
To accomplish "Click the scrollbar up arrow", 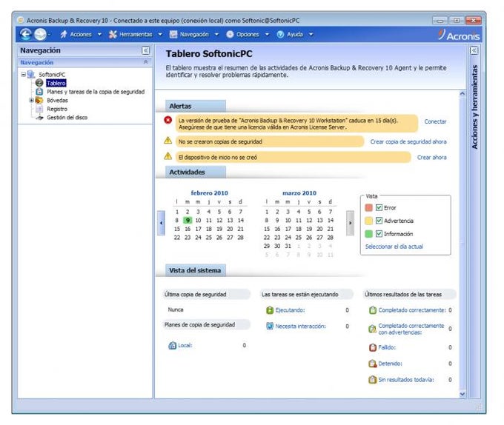I will pos(462,94).
